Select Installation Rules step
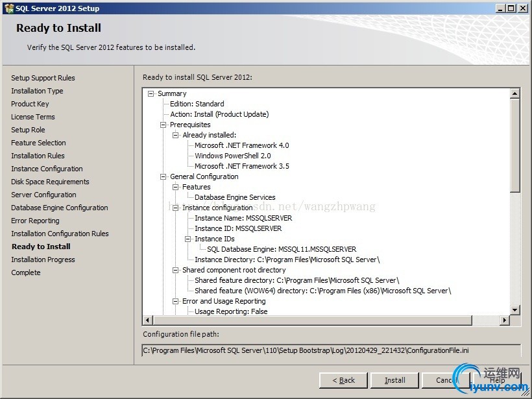Screen dimensions: 532x399 coord(38,156)
